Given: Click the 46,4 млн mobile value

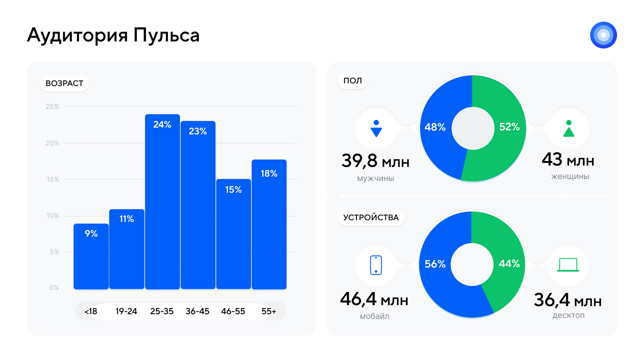Looking at the screenshot, I should (x=374, y=299).
